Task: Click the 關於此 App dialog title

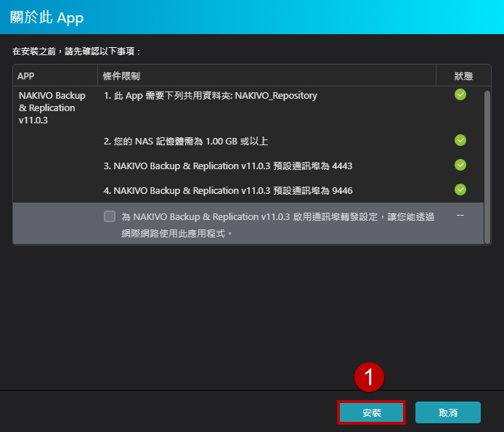Action: (x=46, y=17)
